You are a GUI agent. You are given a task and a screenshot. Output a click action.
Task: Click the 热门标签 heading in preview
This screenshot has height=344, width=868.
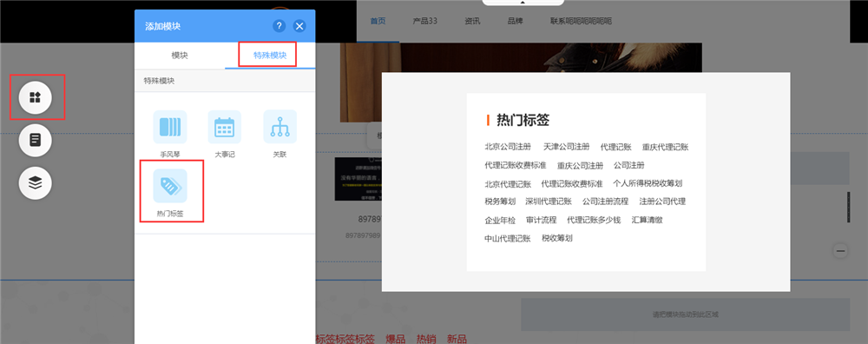coord(523,120)
